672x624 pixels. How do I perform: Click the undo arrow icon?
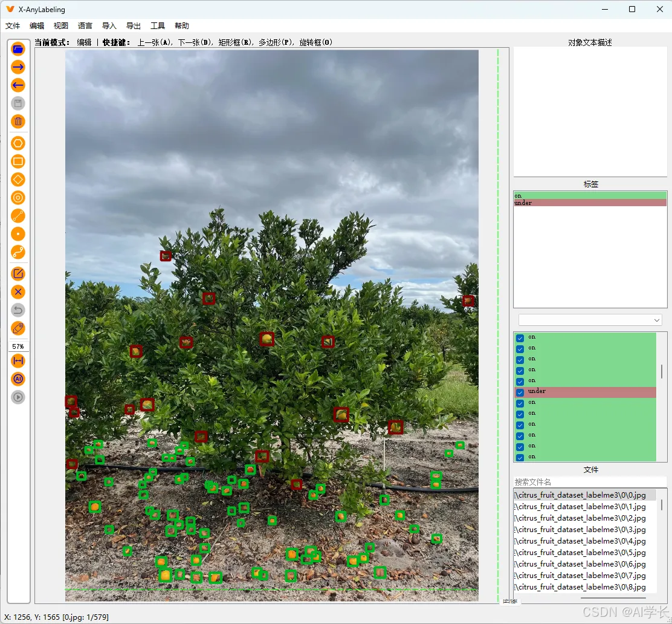tap(18, 310)
